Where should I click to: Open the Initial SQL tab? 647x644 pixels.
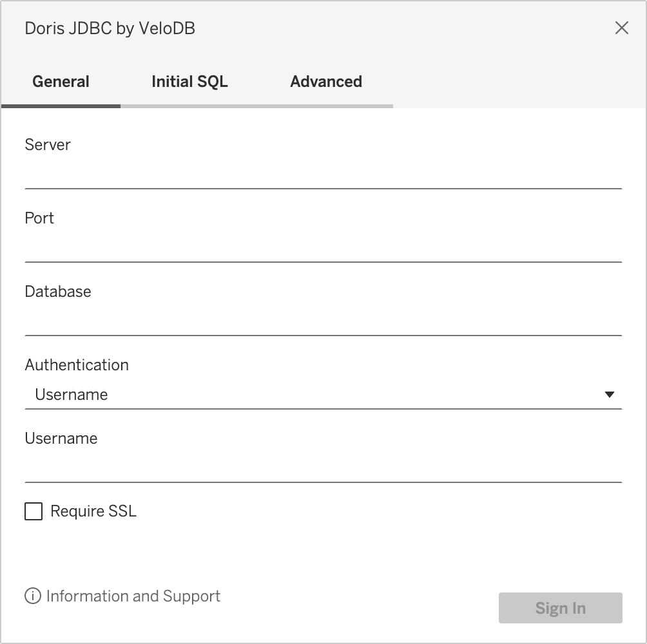pos(189,82)
